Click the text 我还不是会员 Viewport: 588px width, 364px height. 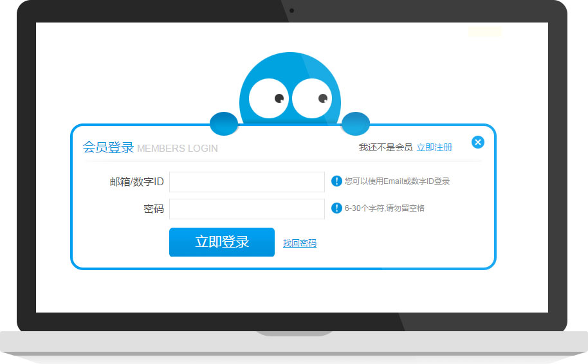coord(385,147)
